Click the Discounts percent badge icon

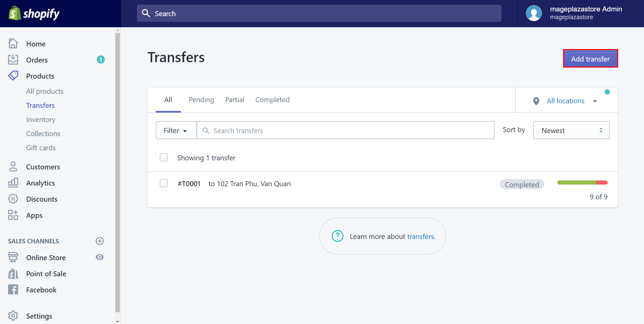13,199
